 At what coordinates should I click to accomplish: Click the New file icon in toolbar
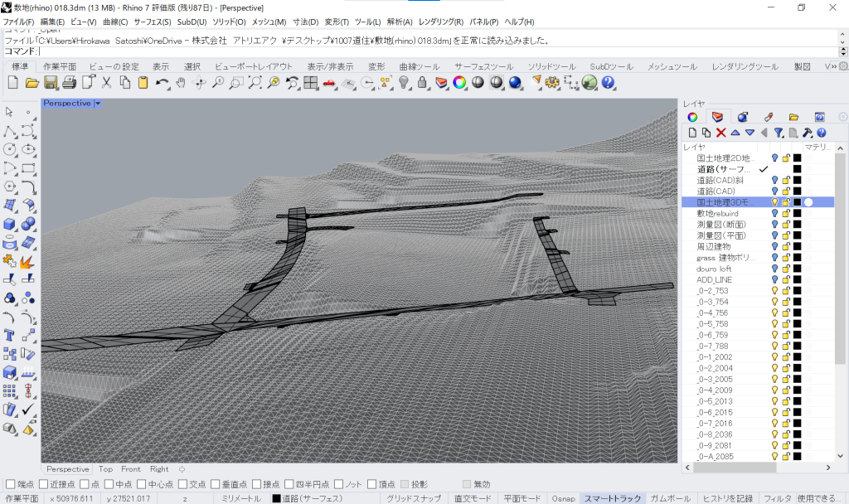[x=13, y=83]
